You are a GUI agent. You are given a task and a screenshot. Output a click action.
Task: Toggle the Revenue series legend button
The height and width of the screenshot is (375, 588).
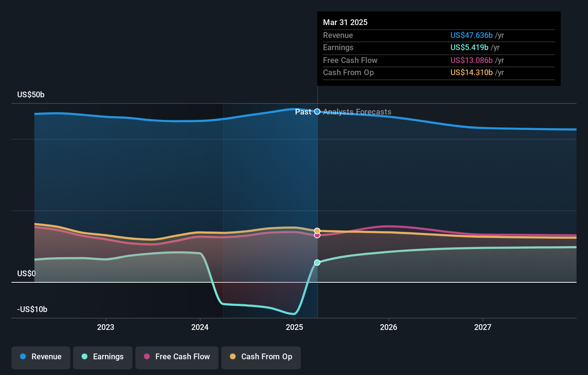point(41,357)
